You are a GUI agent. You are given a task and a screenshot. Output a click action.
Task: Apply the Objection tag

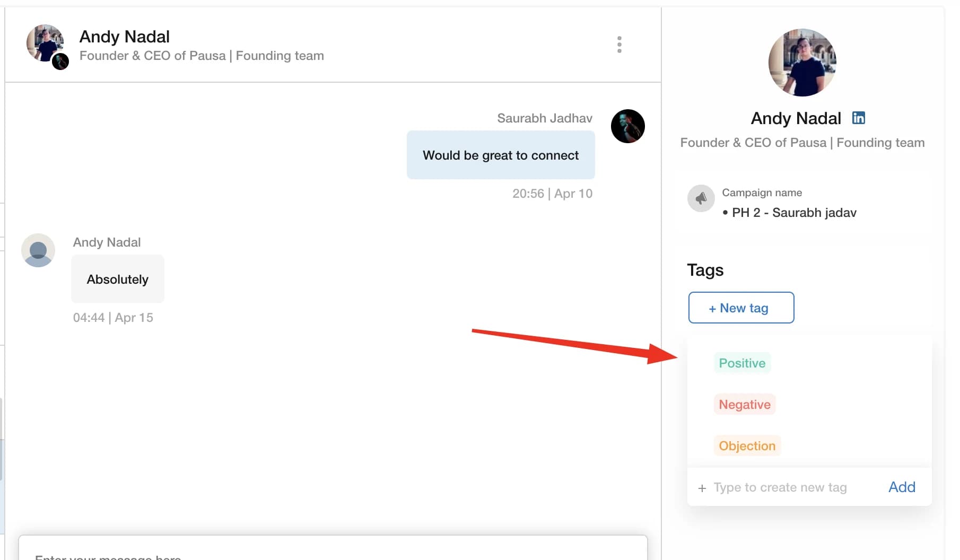(x=747, y=445)
